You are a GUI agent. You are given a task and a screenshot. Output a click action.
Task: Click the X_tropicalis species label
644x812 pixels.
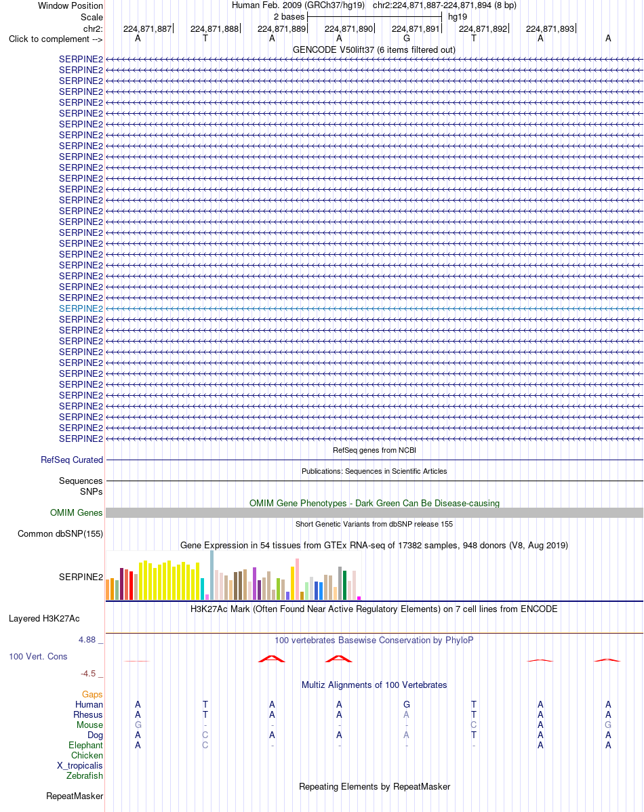[80, 766]
